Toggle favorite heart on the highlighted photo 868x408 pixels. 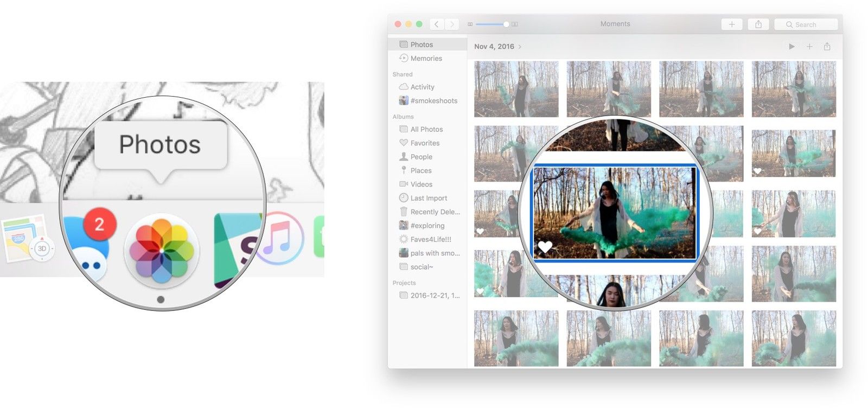(545, 247)
